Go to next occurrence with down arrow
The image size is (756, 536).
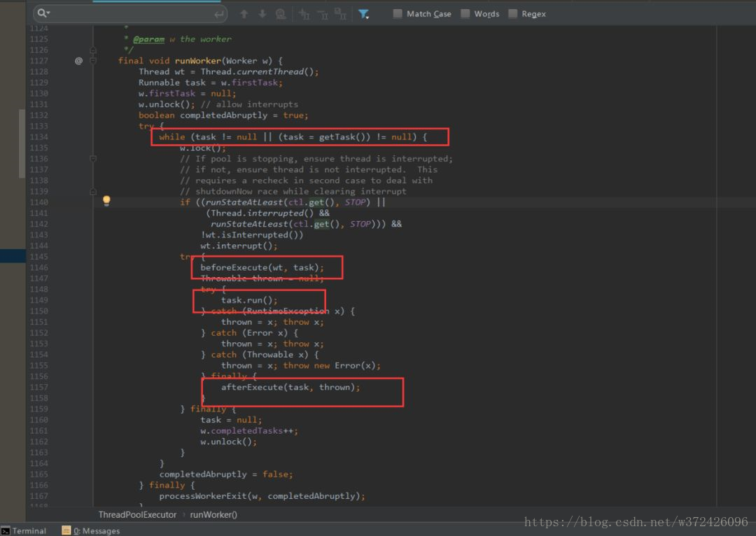click(262, 14)
